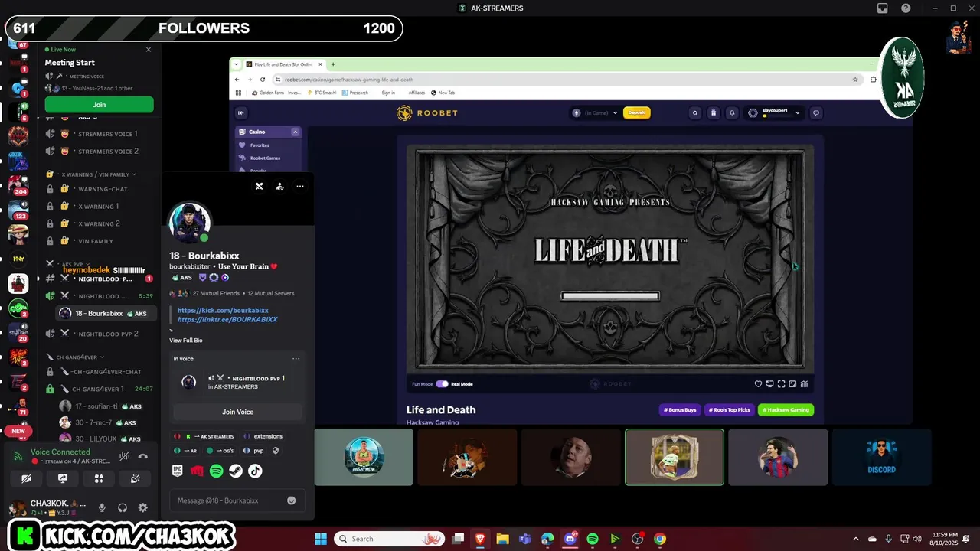Image resolution: width=980 pixels, height=551 pixels.
Task: Open Presearch bookmark in browser
Action: (354, 93)
